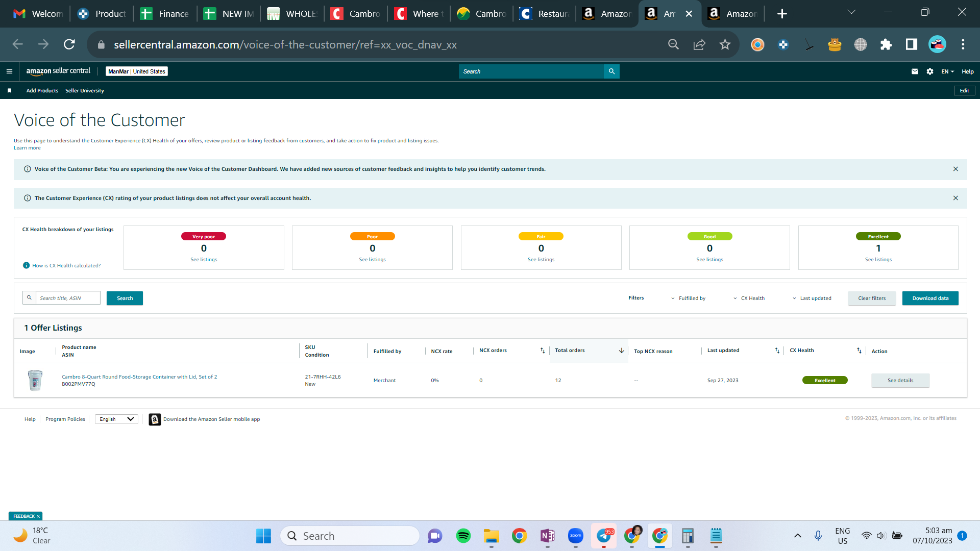Open the English language selector in footer

tap(116, 419)
